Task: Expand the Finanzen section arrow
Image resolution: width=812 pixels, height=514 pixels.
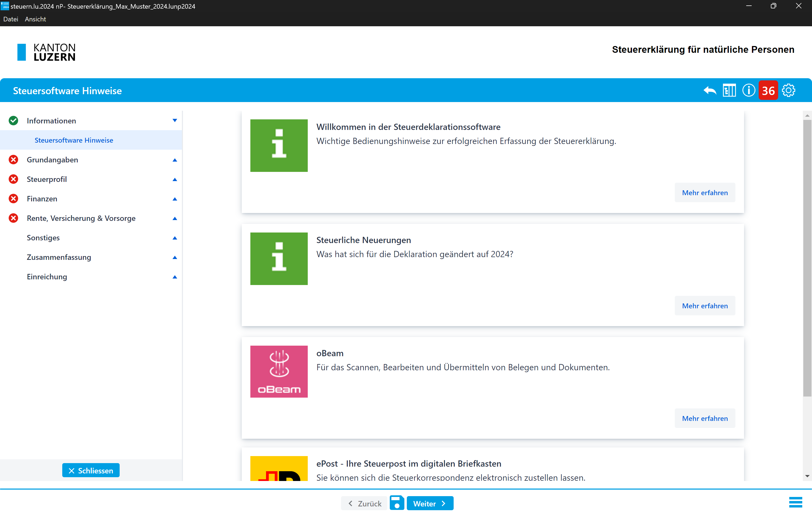Action: [x=175, y=199]
